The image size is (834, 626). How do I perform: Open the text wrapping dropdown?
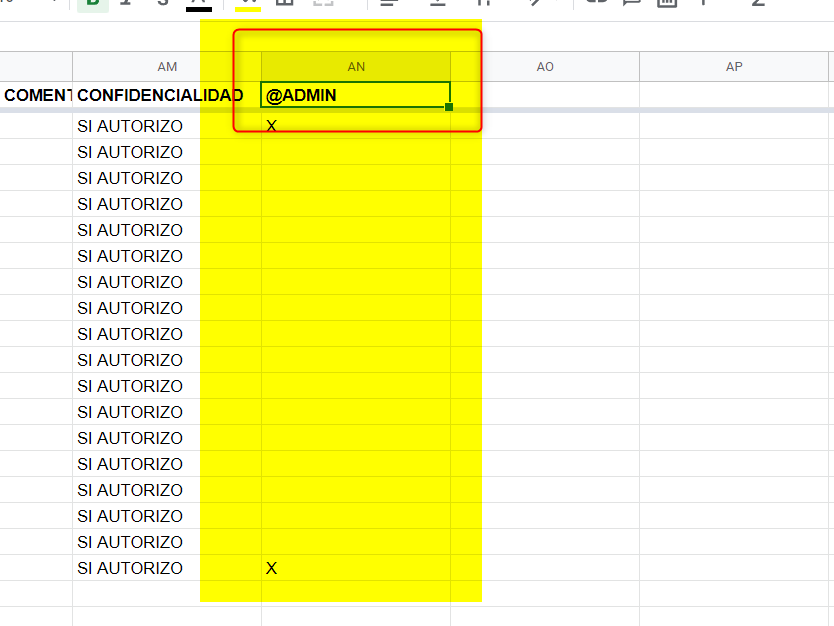pyautogui.click(x=487, y=3)
